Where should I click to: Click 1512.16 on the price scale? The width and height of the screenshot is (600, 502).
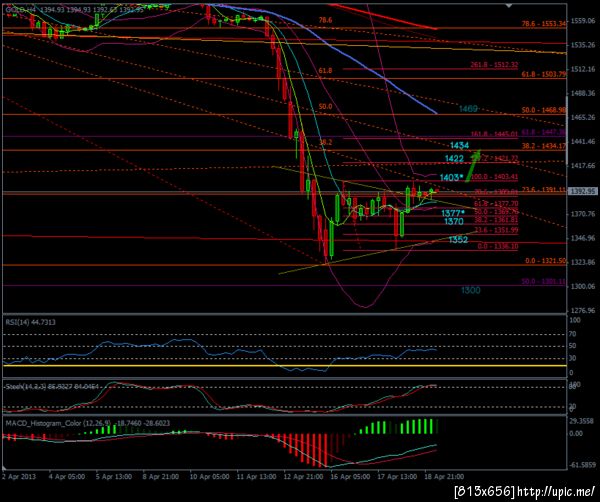[581, 69]
